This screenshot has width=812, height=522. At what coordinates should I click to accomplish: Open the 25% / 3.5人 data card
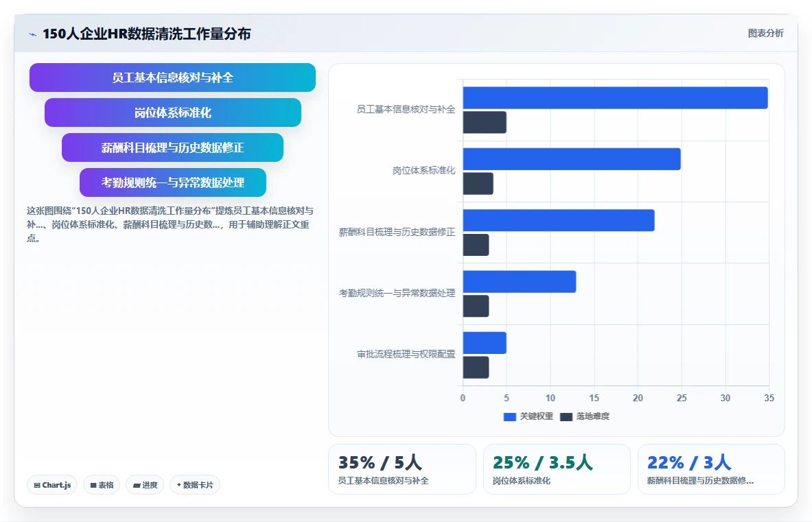pyautogui.click(x=557, y=469)
